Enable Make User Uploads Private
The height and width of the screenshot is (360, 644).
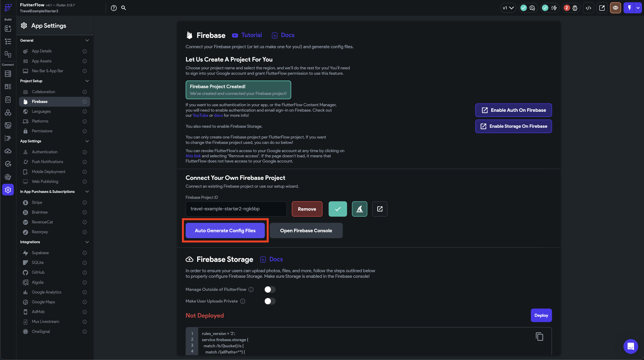[x=270, y=301]
